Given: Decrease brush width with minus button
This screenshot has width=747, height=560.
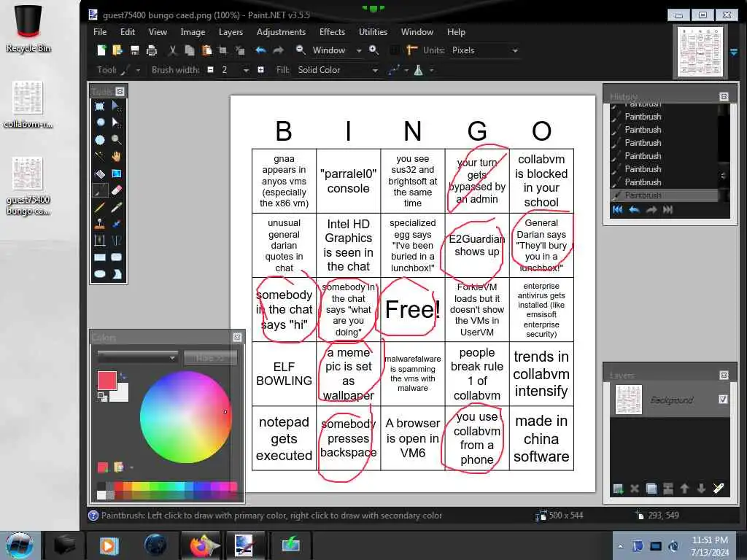Looking at the screenshot, I should point(210,70).
